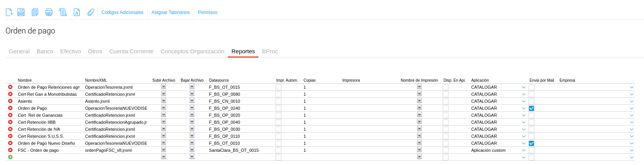Expand Aplicación dropdown for Cert Retención de IVA

coord(524,129)
